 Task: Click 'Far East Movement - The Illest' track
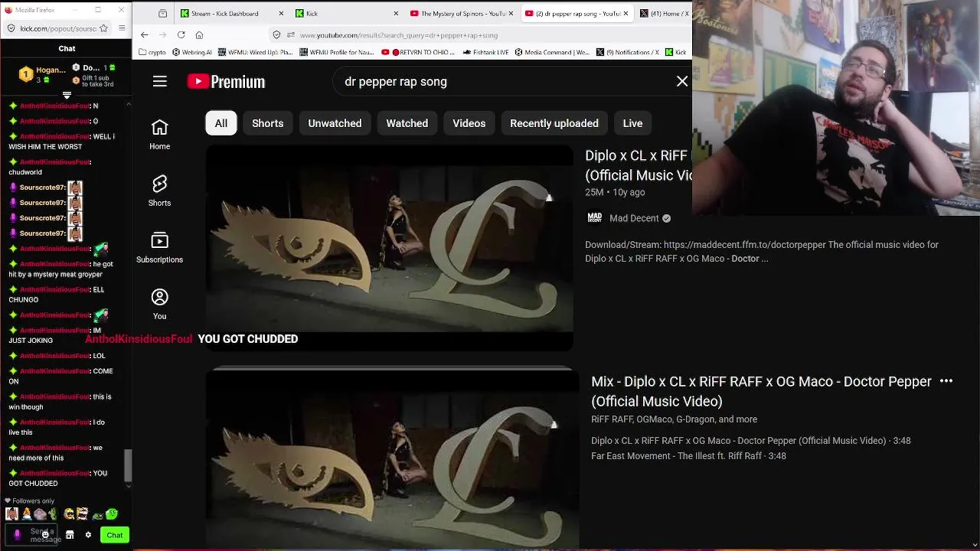click(688, 456)
